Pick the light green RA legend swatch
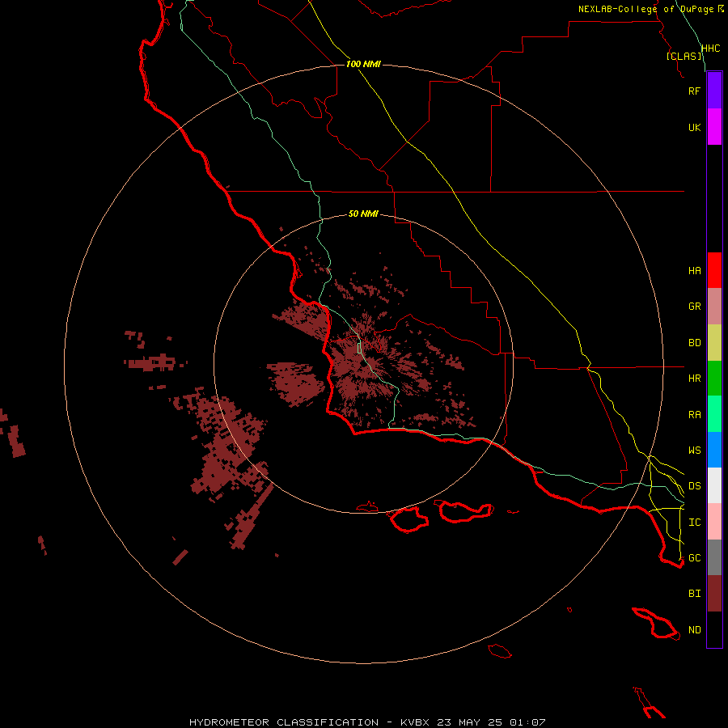 pos(714,414)
